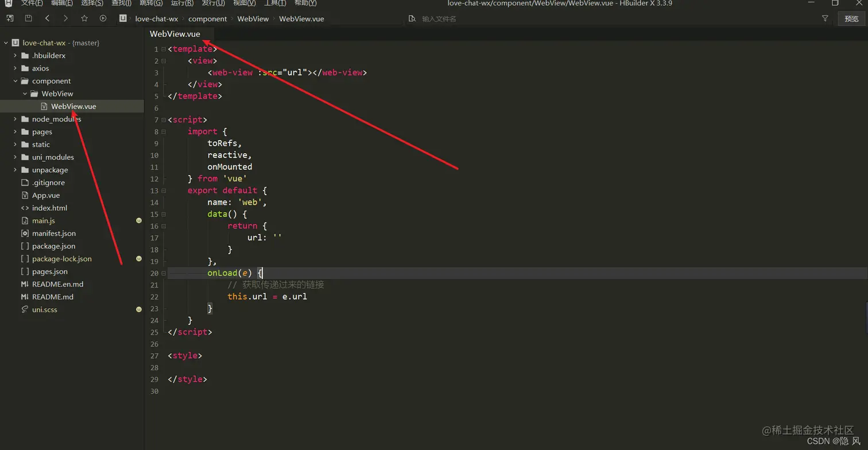Fold the template block at line 1
Screen dimensions: 868x450
coord(164,49)
